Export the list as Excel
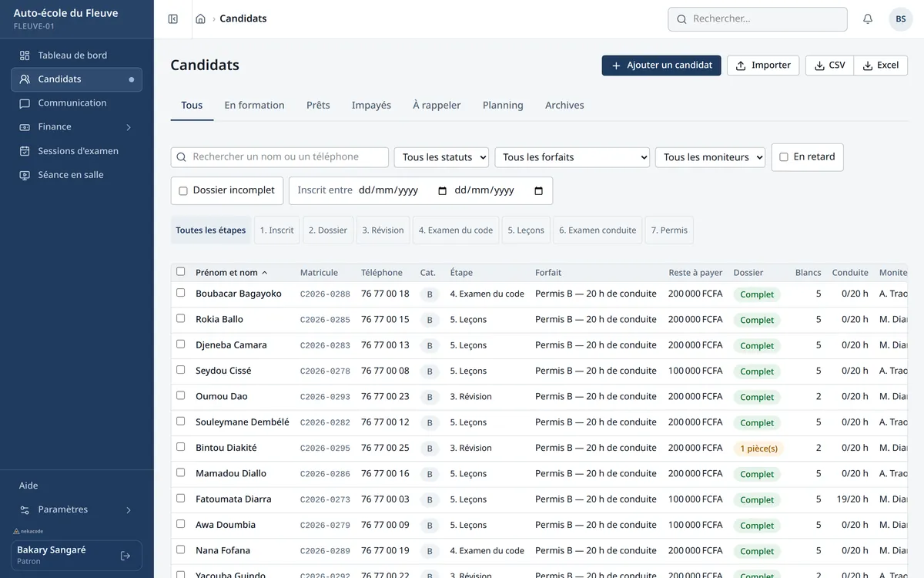The width and height of the screenshot is (924, 578). pyautogui.click(x=881, y=66)
